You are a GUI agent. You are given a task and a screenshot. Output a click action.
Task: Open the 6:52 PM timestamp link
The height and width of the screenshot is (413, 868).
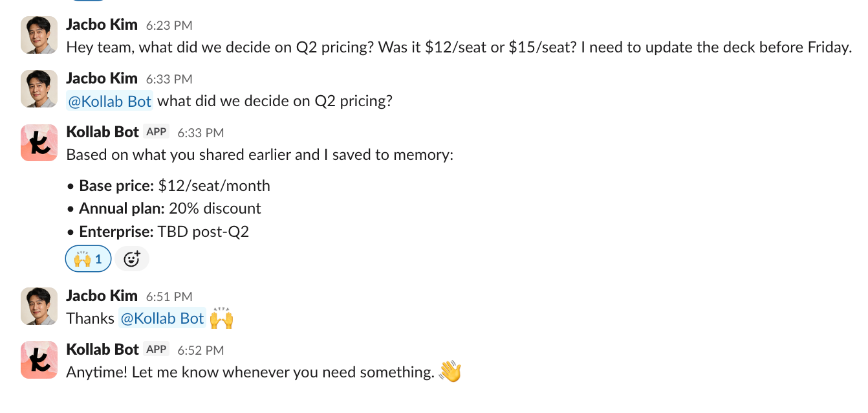pyautogui.click(x=201, y=350)
